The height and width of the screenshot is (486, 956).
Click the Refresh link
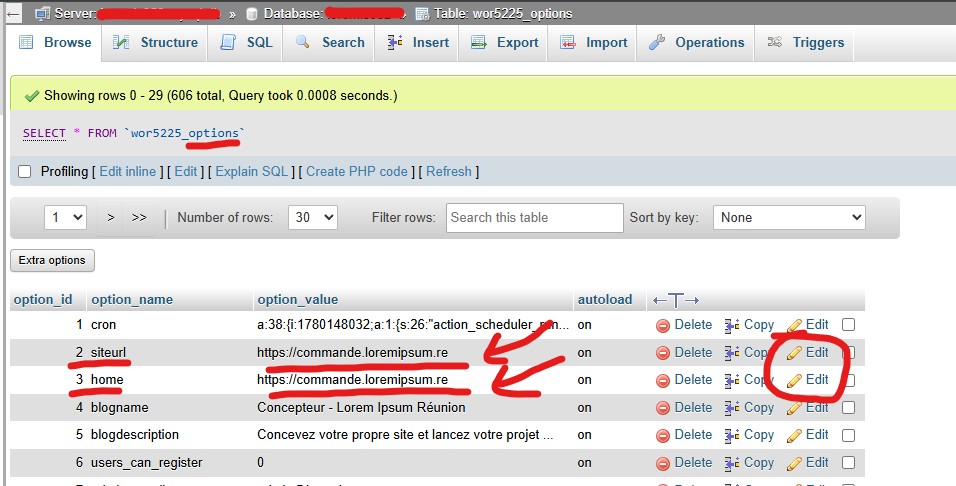(x=449, y=172)
